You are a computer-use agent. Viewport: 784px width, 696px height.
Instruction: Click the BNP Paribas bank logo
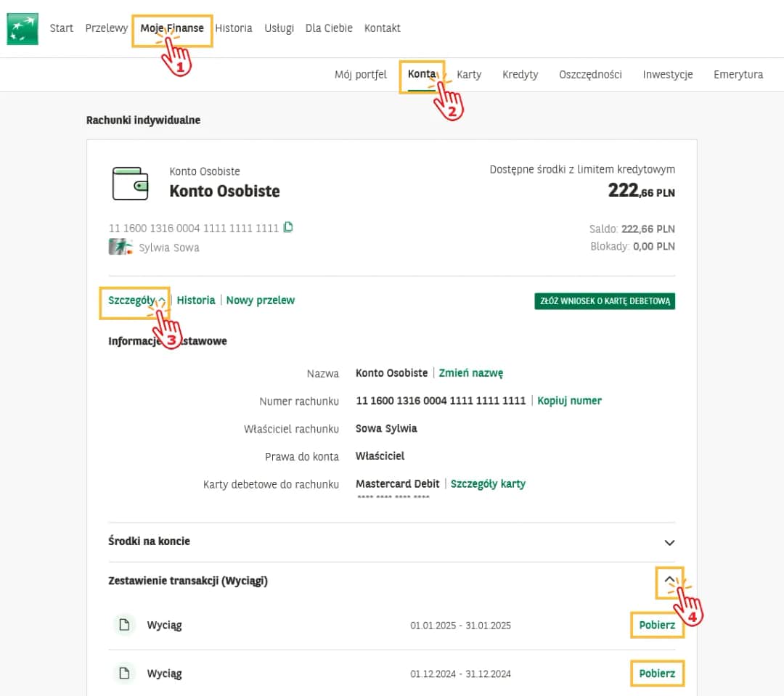tap(22, 28)
